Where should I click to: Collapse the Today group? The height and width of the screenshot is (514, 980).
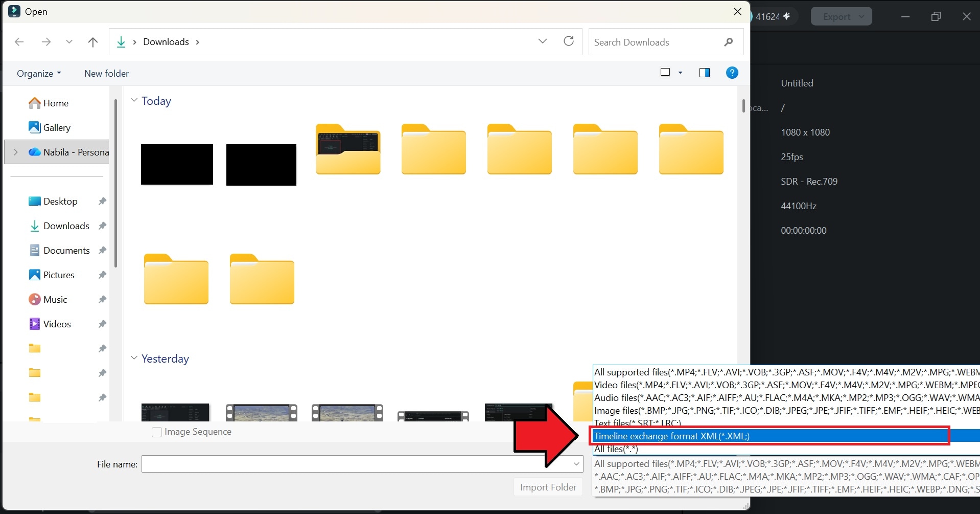pyautogui.click(x=134, y=100)
